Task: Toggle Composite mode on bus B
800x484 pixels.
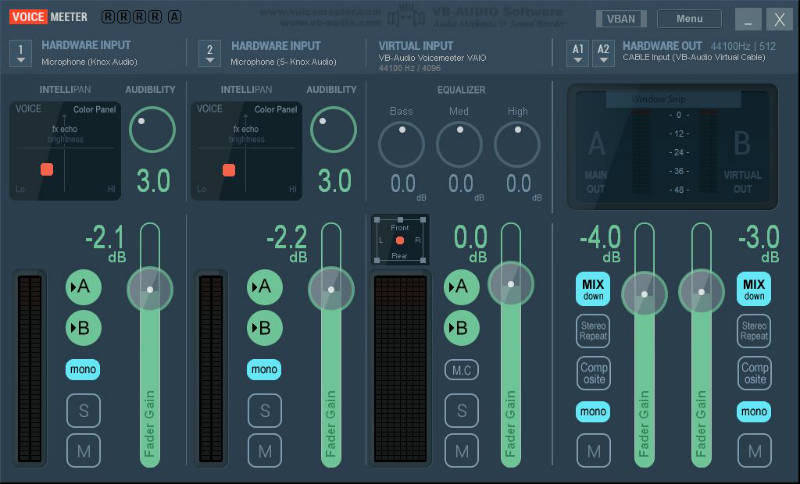Action: 754,373
